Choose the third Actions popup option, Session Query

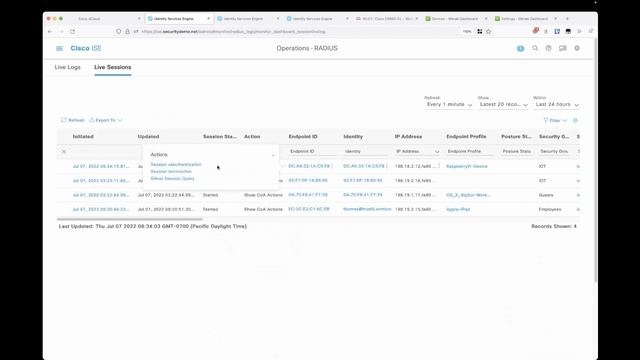coord(172,179)
